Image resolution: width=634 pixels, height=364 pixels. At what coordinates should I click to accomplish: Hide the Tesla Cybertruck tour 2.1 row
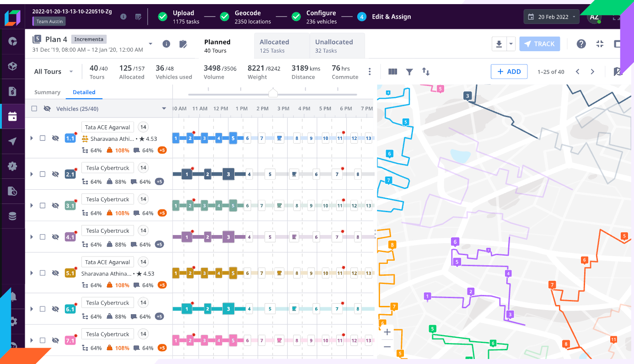pos(56,174)
